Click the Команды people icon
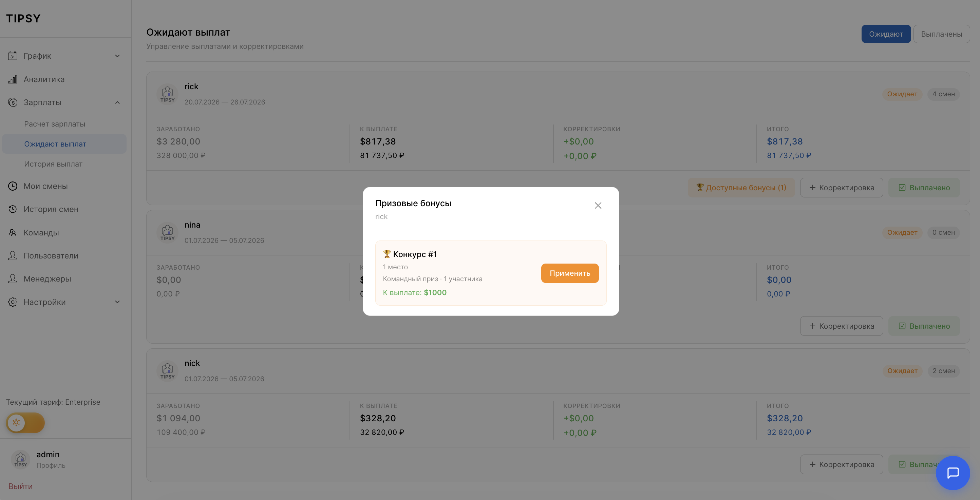The height and width of the screenshot is (500, 980). coord(13,232)
